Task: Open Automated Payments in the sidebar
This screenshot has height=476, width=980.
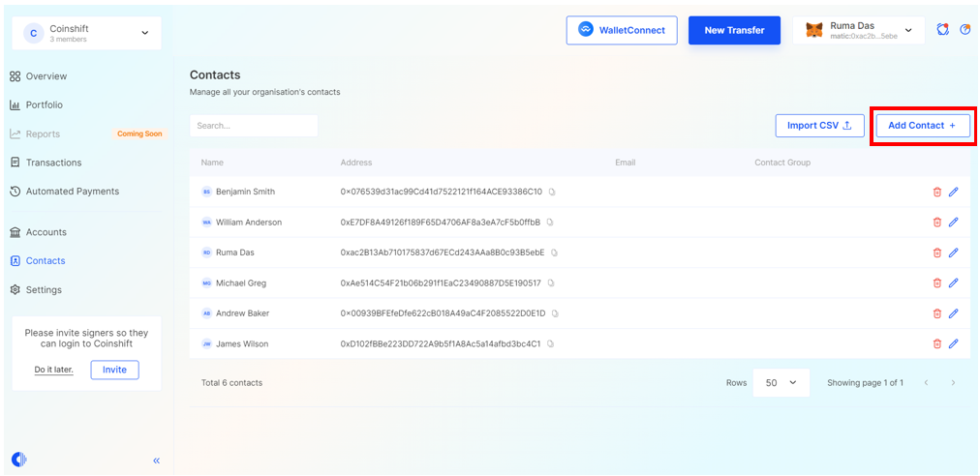Action: 72,192
